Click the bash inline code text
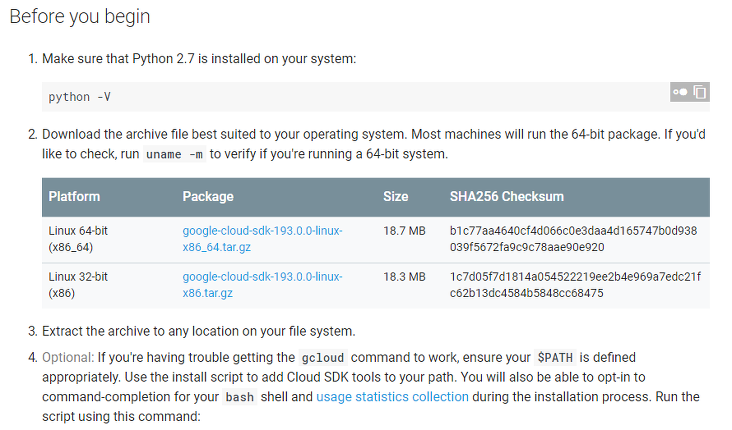The width and height of the screenshot is (732, 430). coord(239,397)
